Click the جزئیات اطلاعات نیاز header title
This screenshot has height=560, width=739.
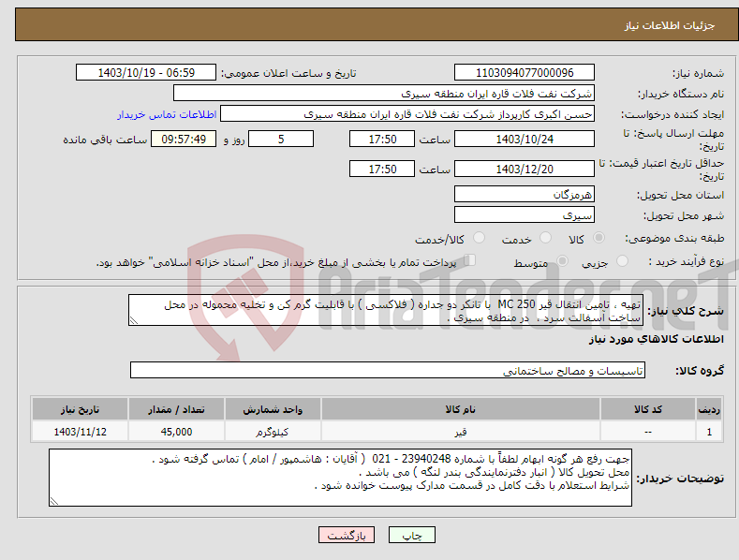click(x=670, y=25)
